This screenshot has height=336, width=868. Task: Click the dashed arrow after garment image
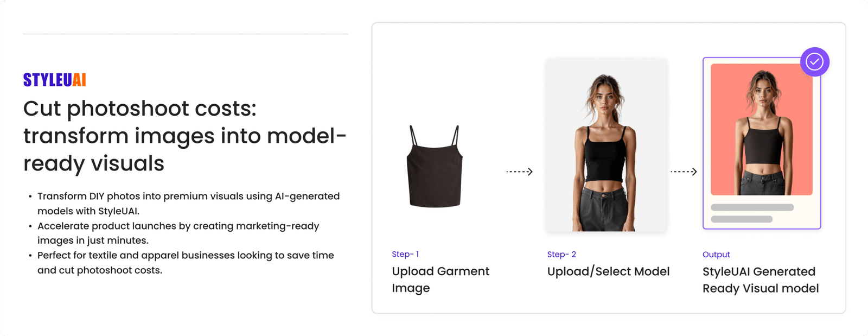520,172
